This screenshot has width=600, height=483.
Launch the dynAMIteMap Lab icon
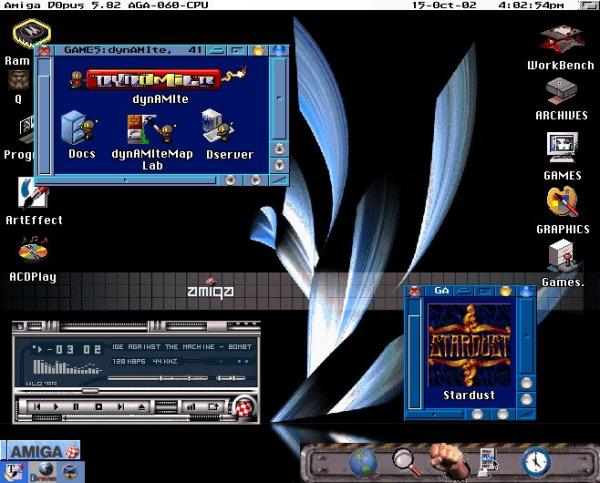click(x=152, y=129)
